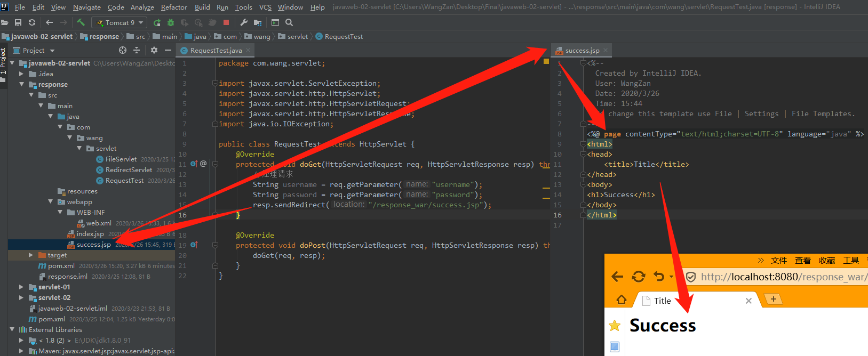This screenshot has height=356, width=868.
Task: Open the Tomcat 9 run configuration dropdown
Action: point(120,22)
